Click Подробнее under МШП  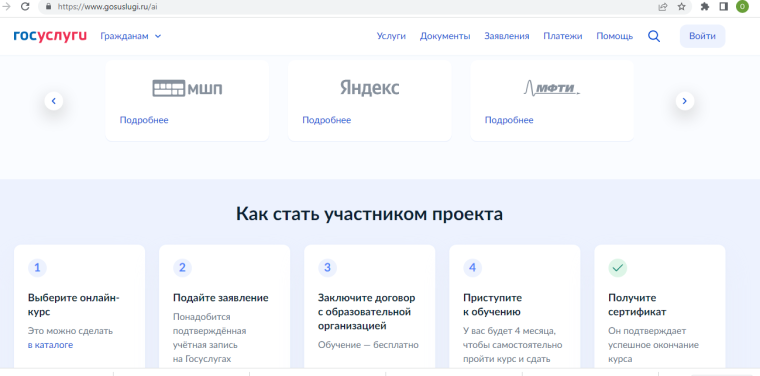144,120
